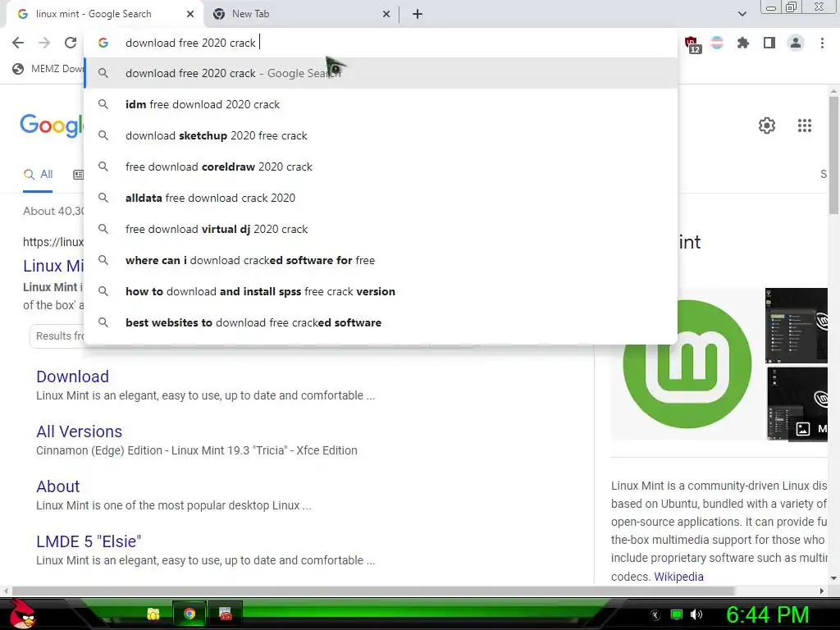The image size is (840, 630).
Task: Open the file explorer taskbar icon
Action: click(153, 614)
